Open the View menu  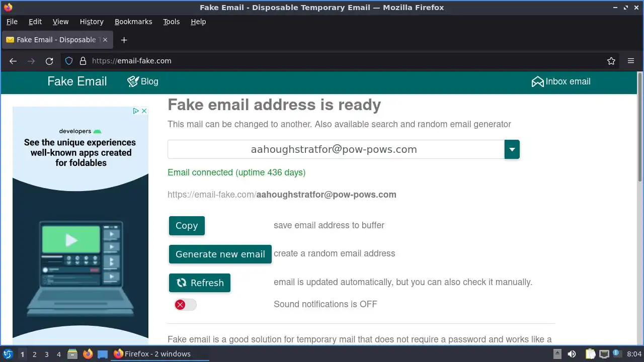pos(60,22)
